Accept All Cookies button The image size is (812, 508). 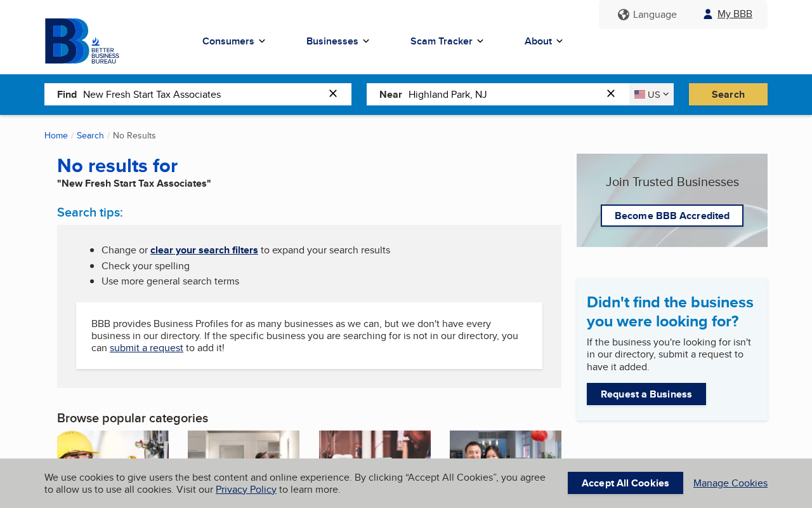click(625, 483)
